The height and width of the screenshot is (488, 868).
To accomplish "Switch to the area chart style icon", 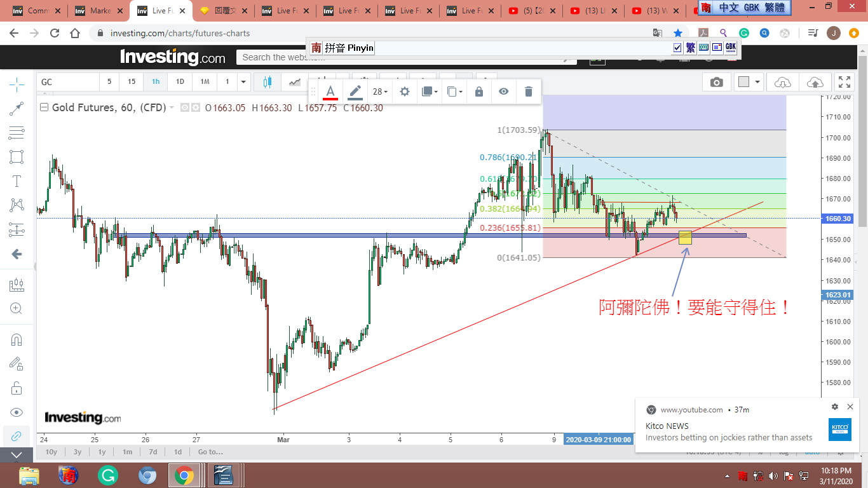I will coord(295,82).
